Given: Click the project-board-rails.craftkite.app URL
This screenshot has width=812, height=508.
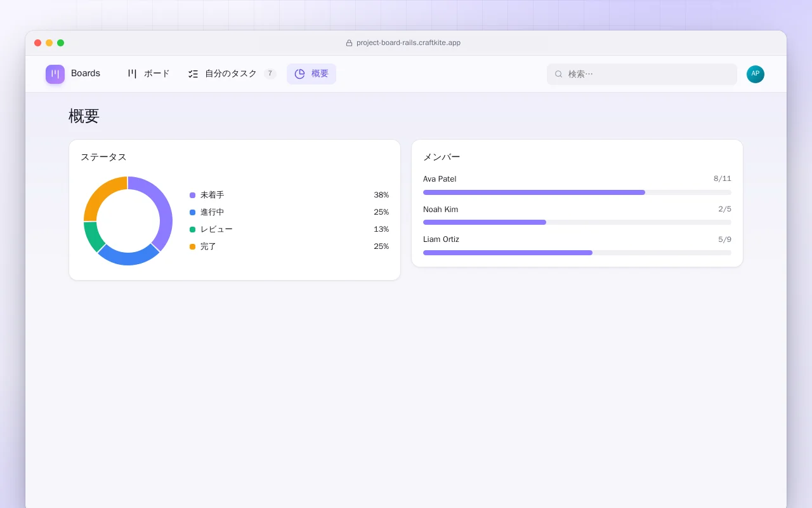Looking at the screenshot, I should pos(409,43).
